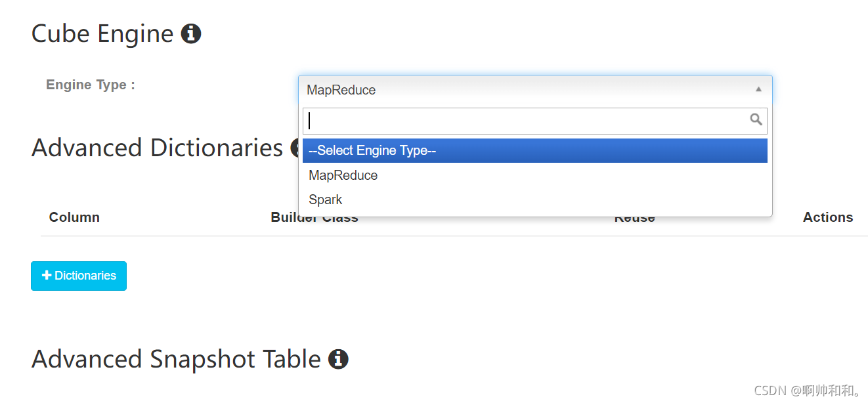The image size is (868, 403).
Task: Click the Reuse column header
Action: (634, 219)
